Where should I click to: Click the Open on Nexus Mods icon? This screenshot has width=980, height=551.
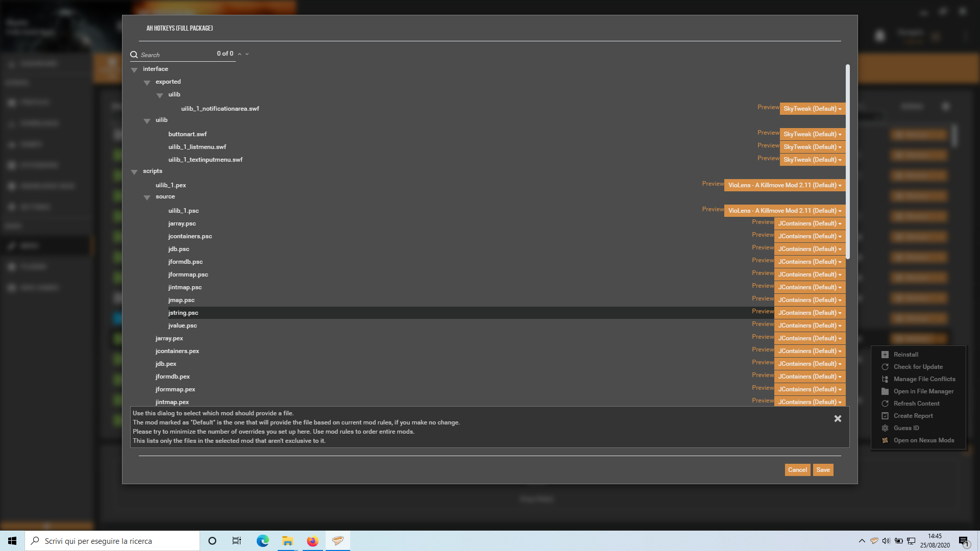click(885, 440)
